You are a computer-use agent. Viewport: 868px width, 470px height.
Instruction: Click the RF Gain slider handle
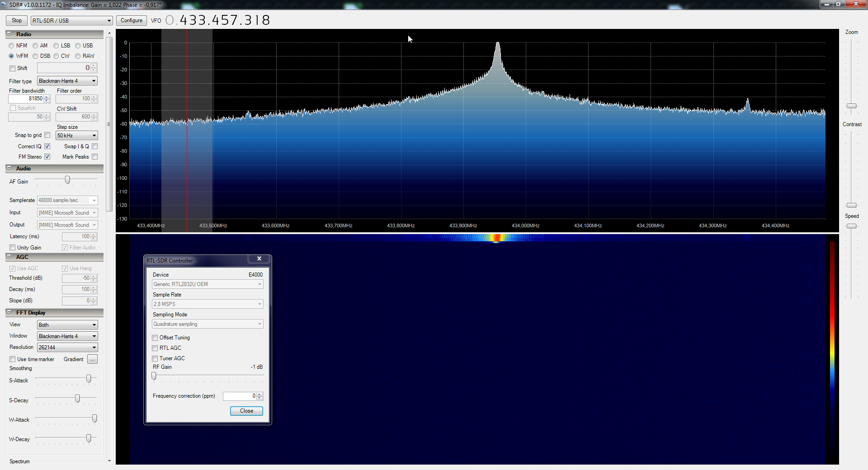pos(154,376)
